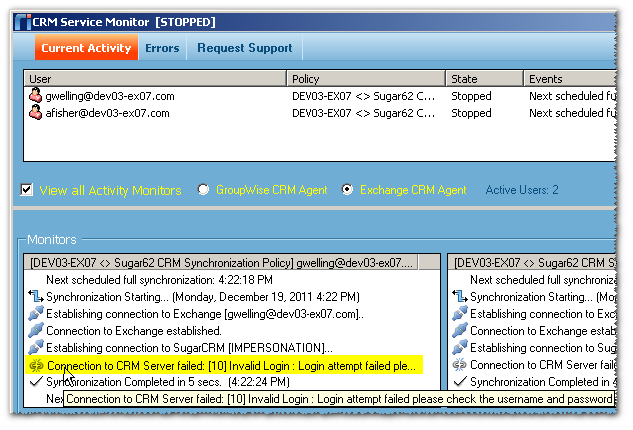Open the Errors tab

[x=162, y=48]
